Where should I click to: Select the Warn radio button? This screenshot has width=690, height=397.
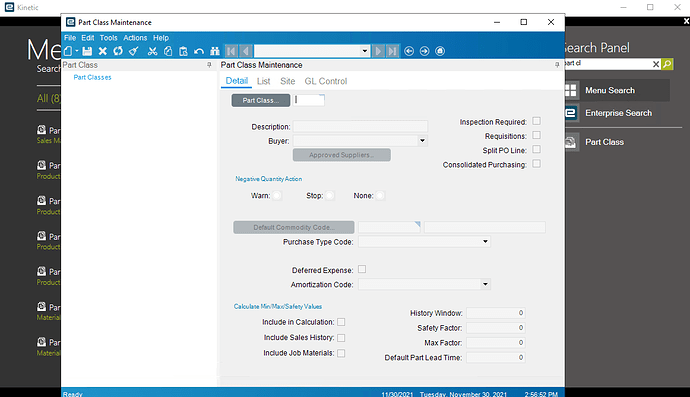point(277,195)
